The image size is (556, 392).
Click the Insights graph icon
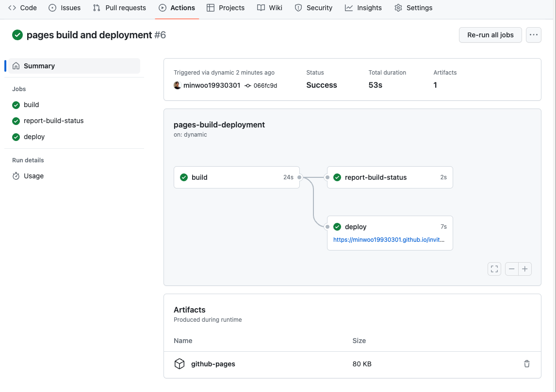coord(349,8)
